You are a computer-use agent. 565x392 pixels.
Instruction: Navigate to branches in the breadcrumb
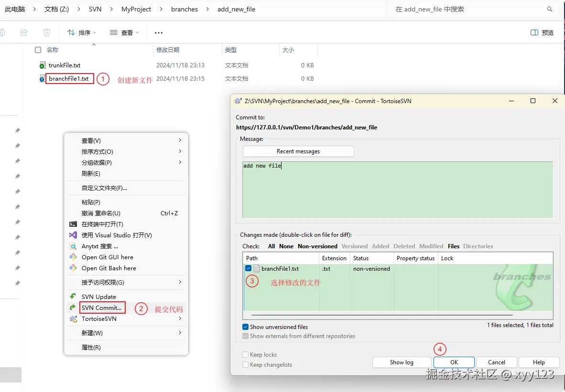(x=185, y=10)
